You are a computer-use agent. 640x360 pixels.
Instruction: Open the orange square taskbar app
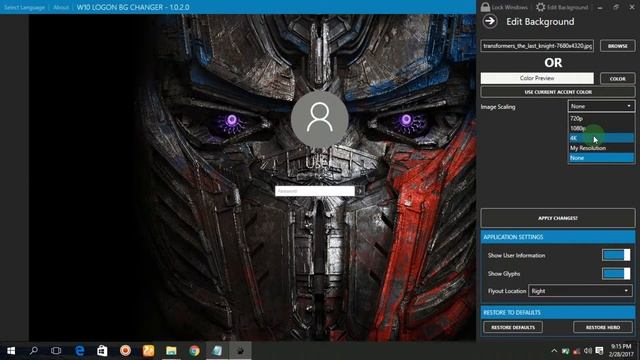click(148, 351)
